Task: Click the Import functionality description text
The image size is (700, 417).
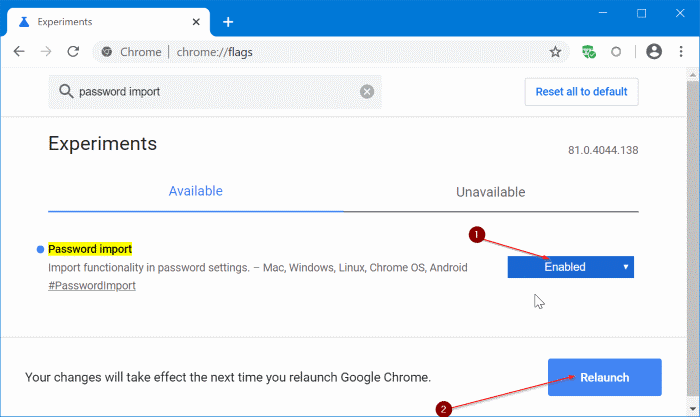Action: (x=258, y=267)
